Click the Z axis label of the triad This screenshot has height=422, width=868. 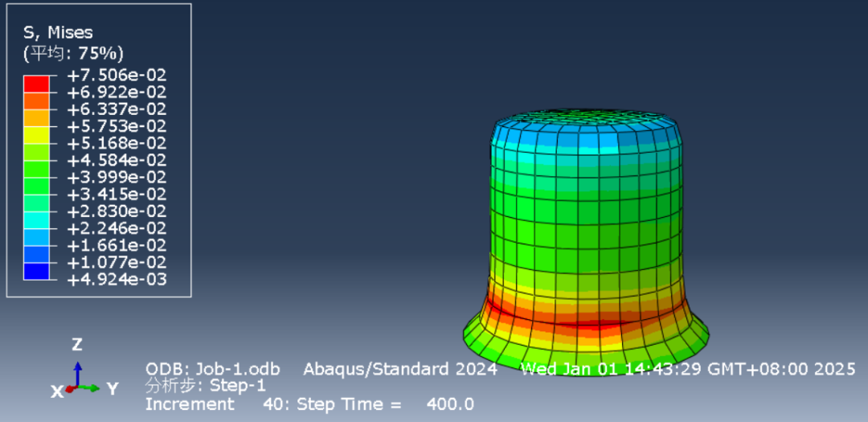click(77, 345)
